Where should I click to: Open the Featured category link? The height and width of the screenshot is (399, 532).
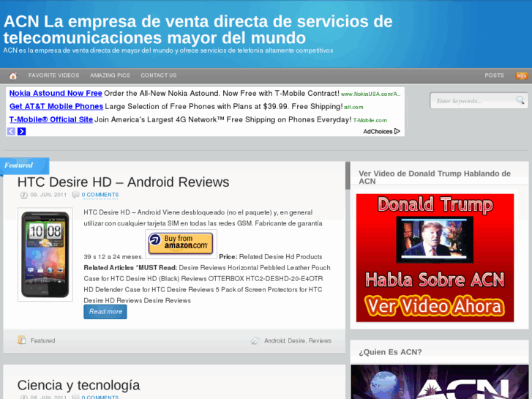[x=42, y=340]
